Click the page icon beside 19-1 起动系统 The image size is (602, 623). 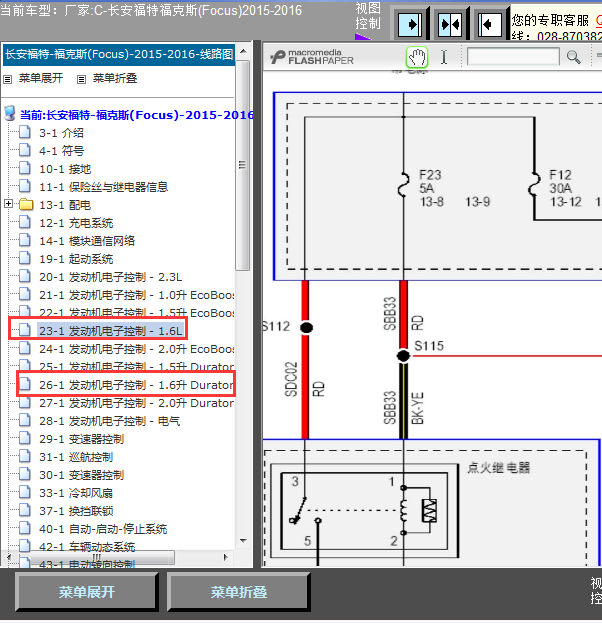tap(25, 259)
